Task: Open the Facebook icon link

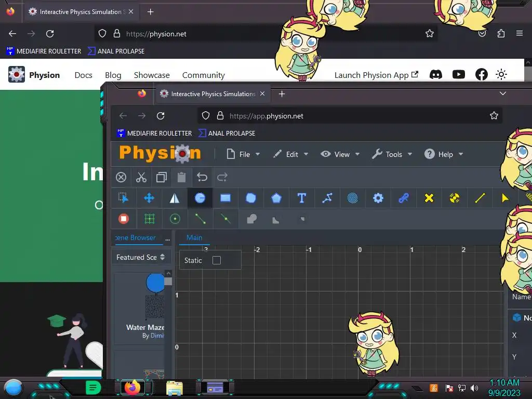Action: tap(481, 74)
